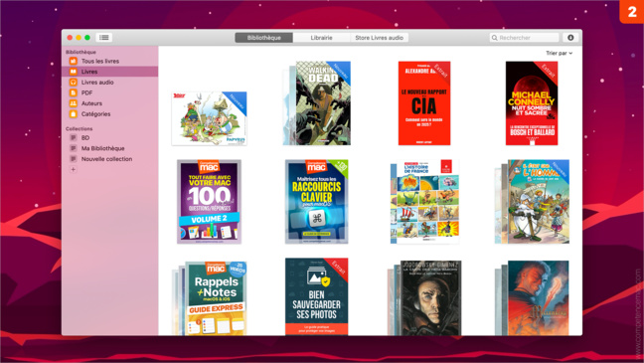Viewport: 644px width, 363px height.
Task: Open the BD collection label
Action: click(85, 137)
